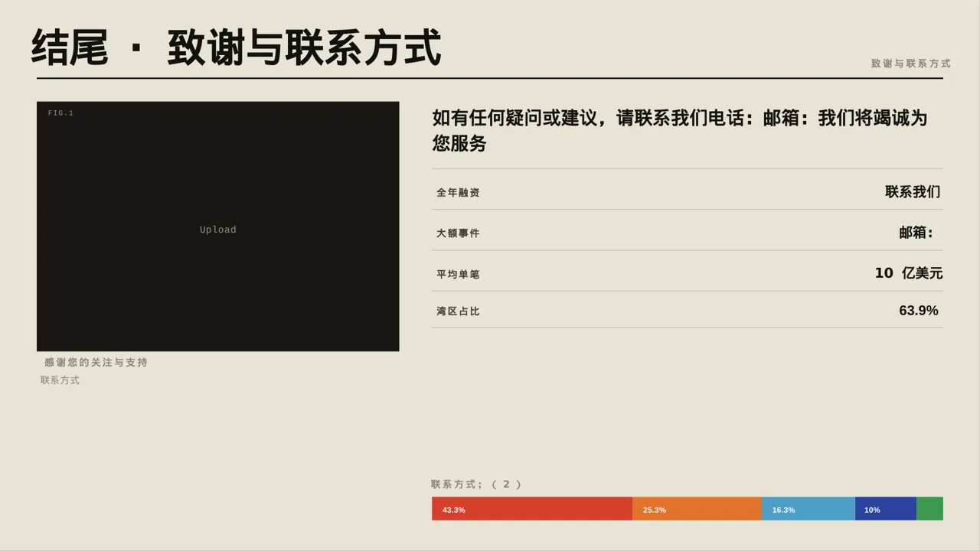Click the FIG.1 label
980x551 pixels.
(61, 113)
